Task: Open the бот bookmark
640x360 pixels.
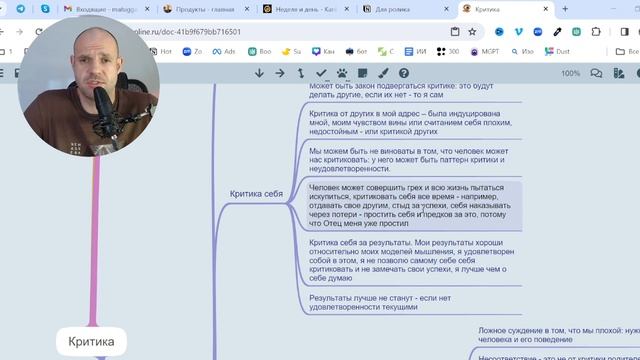Action: pyautogui.click(x=356, y=51)
